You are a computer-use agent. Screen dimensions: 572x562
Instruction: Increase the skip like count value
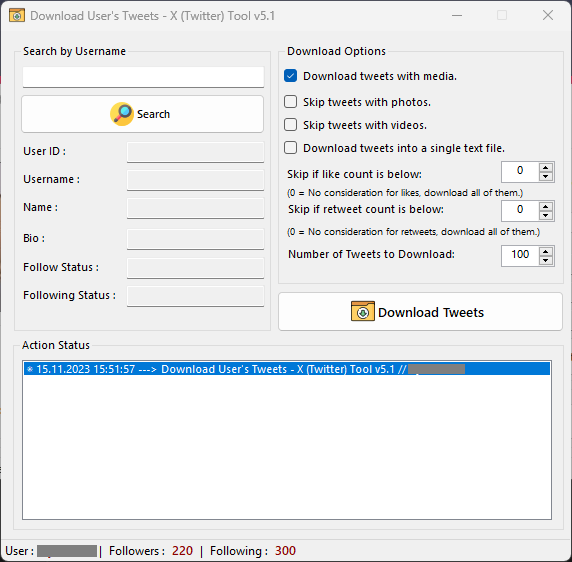click(x=546, y=167)
